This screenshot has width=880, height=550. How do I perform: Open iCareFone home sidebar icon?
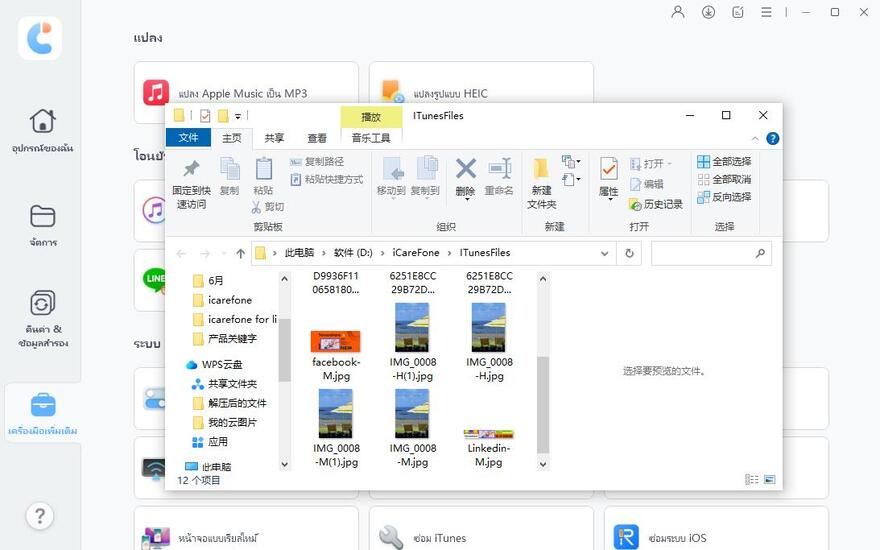(x=42, y=121)
